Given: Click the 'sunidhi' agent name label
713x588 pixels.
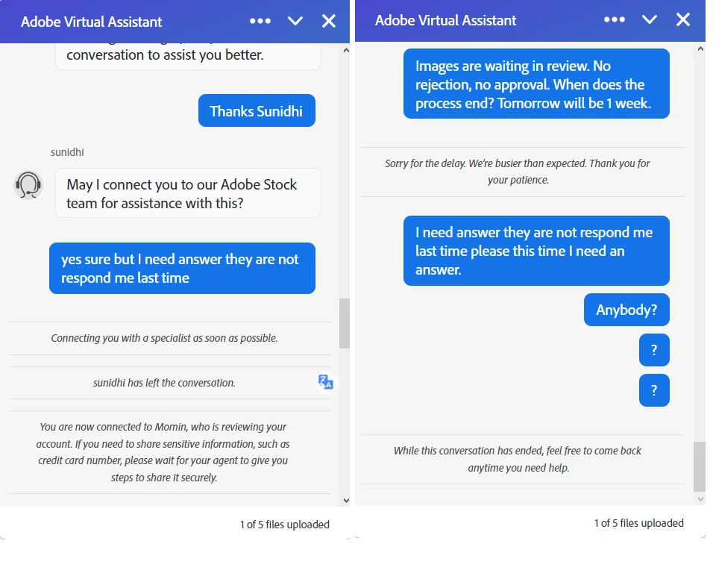Looking at the screenshot, I should click(x=67, y=152).
